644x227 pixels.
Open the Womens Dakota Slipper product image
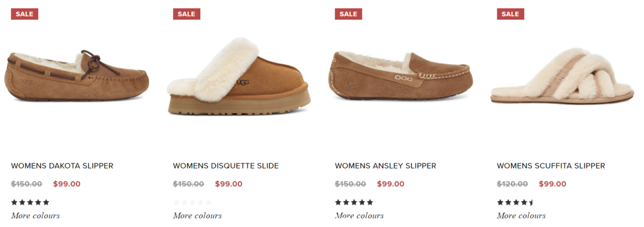click(77, 76)
